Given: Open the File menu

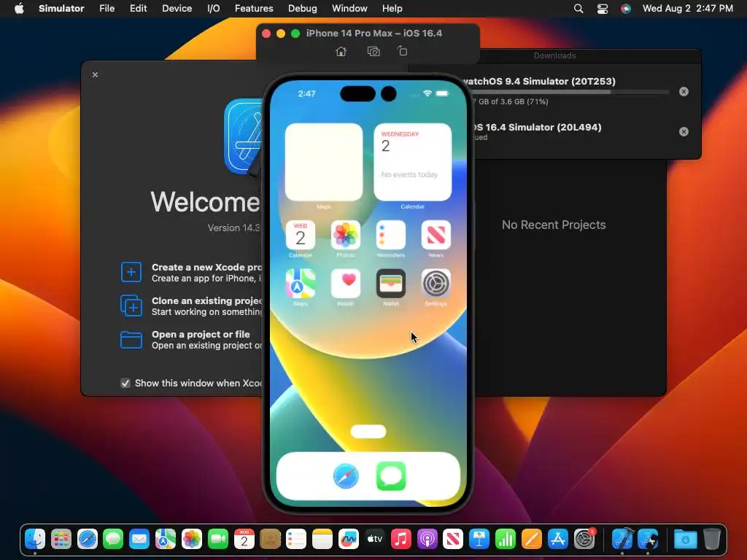Looking at the screenshot, I should pos(107,8).
